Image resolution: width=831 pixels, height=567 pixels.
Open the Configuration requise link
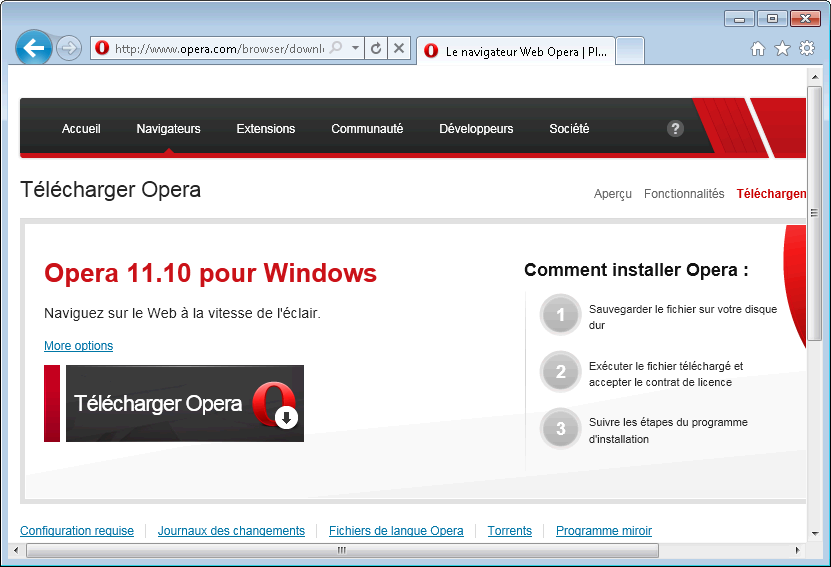pyautogui.click(x=77, y=530)
